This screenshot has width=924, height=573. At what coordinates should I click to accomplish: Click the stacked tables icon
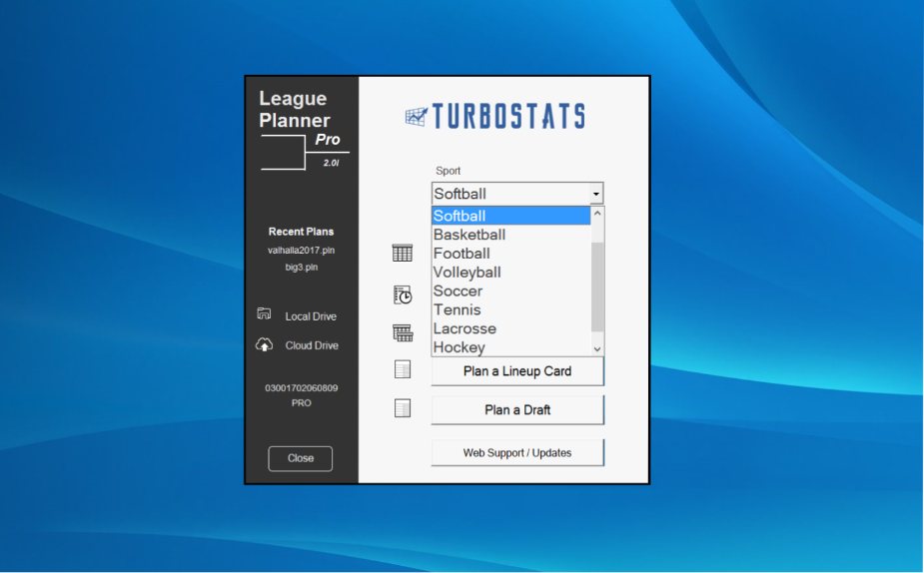[404, 332]
